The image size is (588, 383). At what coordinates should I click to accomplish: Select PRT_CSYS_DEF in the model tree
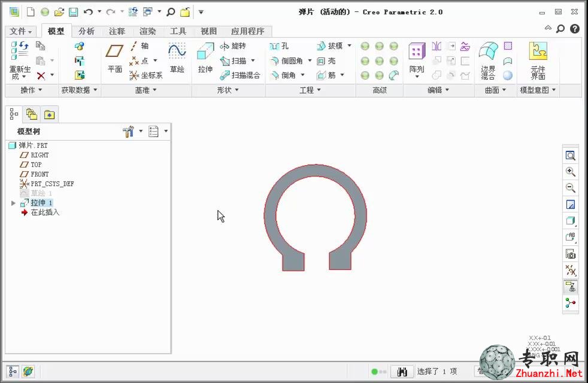[47, 184]
